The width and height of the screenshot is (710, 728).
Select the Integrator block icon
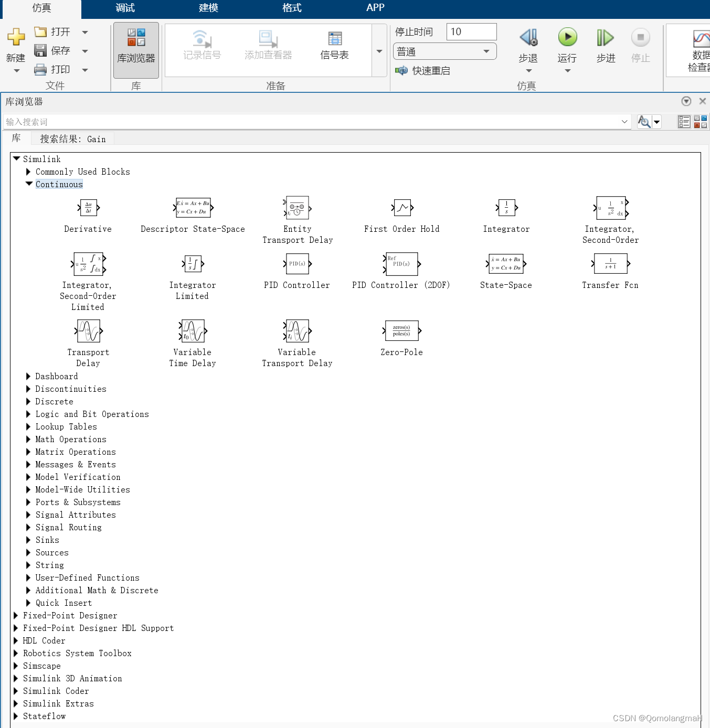[x=506, y=208]
